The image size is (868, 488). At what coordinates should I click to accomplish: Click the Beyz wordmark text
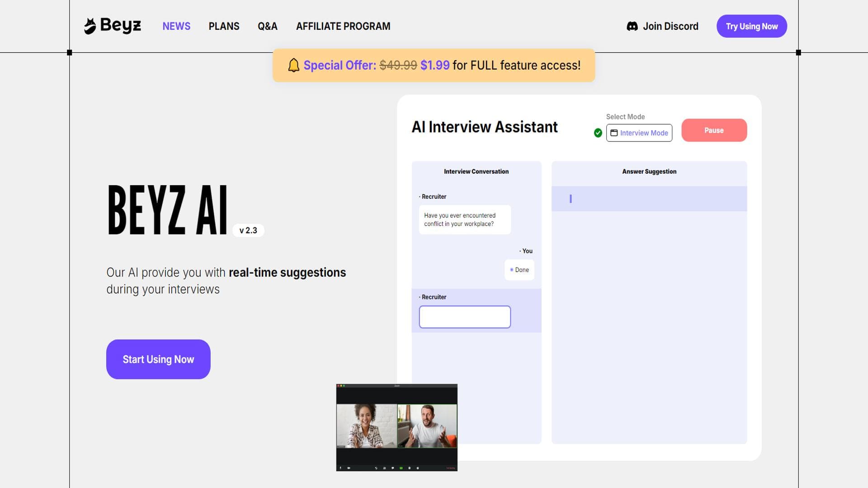121,26
